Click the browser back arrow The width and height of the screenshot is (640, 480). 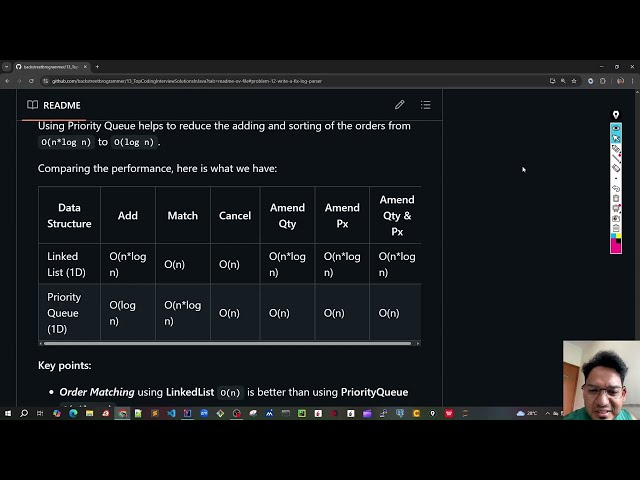pos(7,81)
